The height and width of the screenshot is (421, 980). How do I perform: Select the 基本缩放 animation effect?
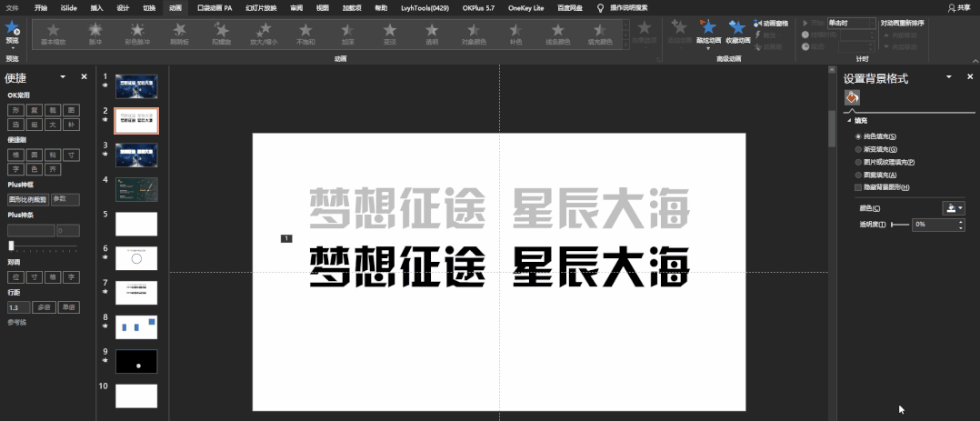coord(53,35)
